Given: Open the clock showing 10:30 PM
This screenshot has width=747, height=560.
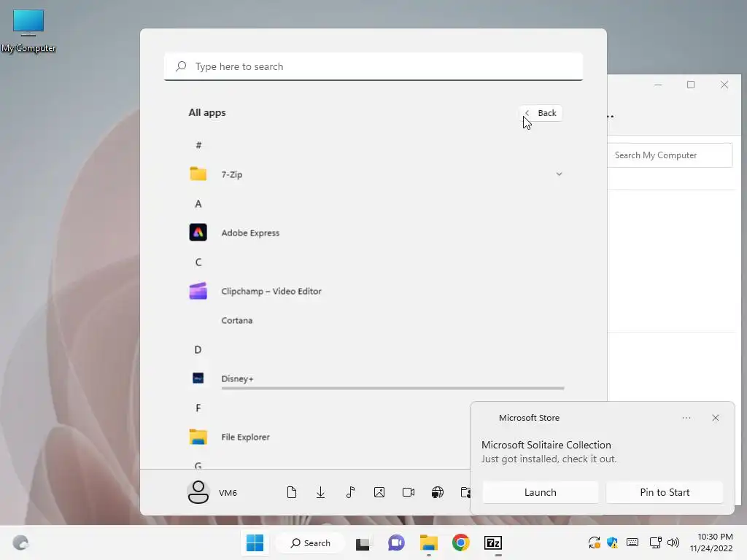Looking at the screenshot, I should click(712, 542).
